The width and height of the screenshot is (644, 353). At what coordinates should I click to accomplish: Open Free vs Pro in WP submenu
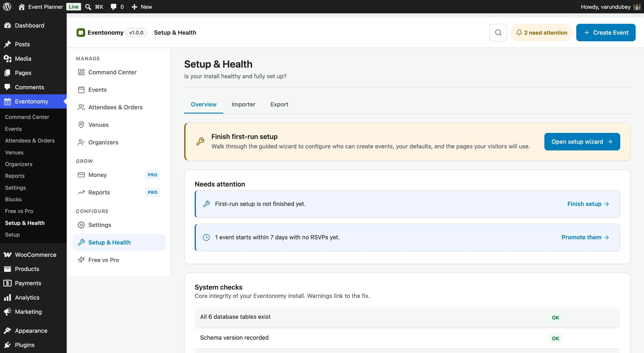point(19,211)
